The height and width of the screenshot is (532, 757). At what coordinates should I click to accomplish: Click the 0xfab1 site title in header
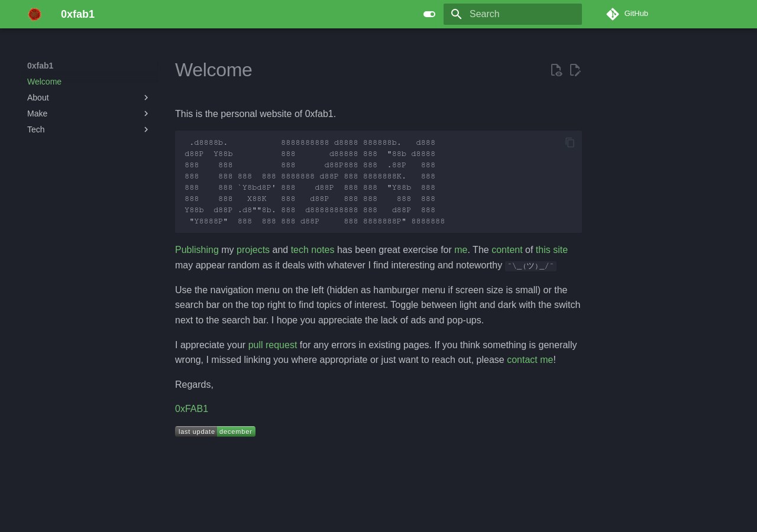[77, 14]
